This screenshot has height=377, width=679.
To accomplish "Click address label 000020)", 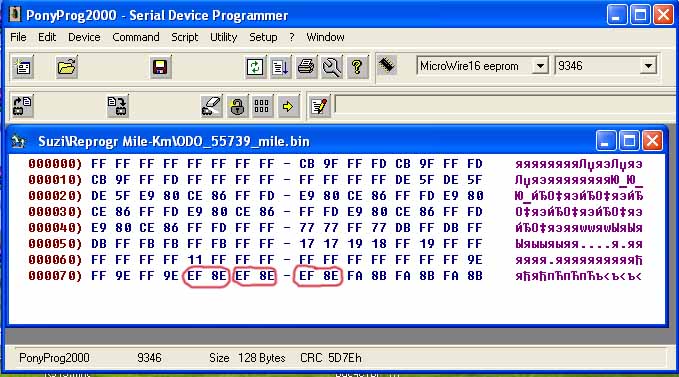I will click(55, 196).
